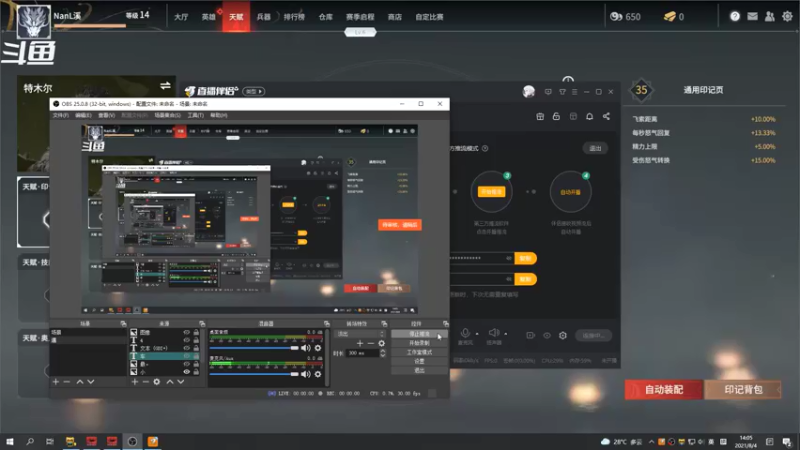Open the Windows Start button
This screenshot has width=800, height=450.
pos(10,442)
